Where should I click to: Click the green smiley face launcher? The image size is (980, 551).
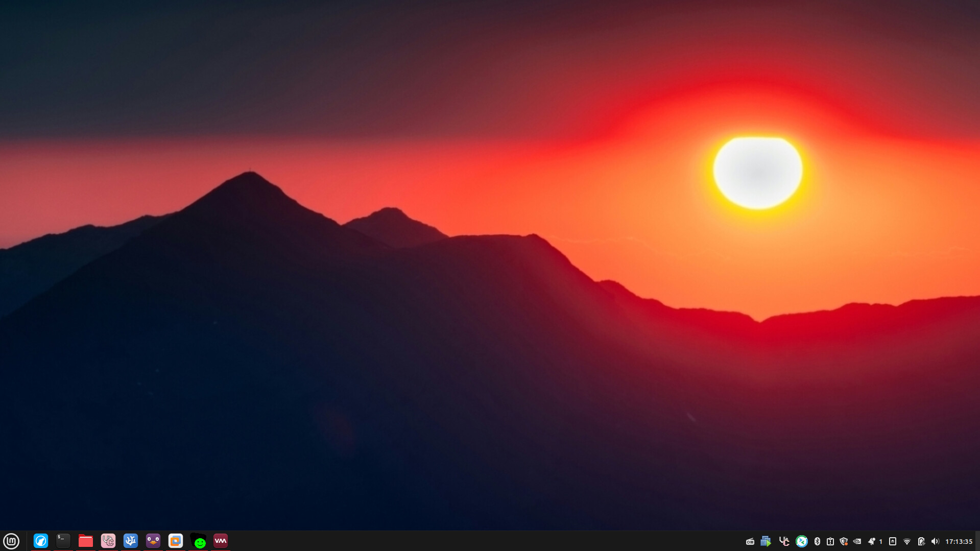[x=199, y=541]
